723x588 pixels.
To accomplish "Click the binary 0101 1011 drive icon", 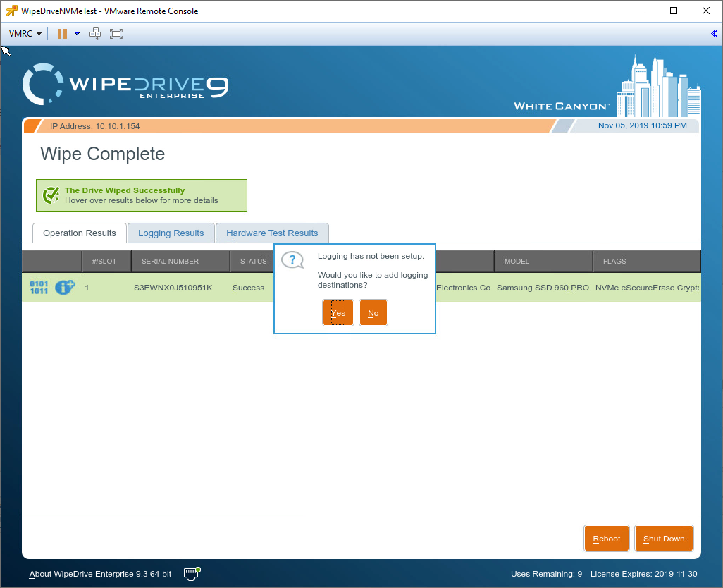I will [39, 288].
